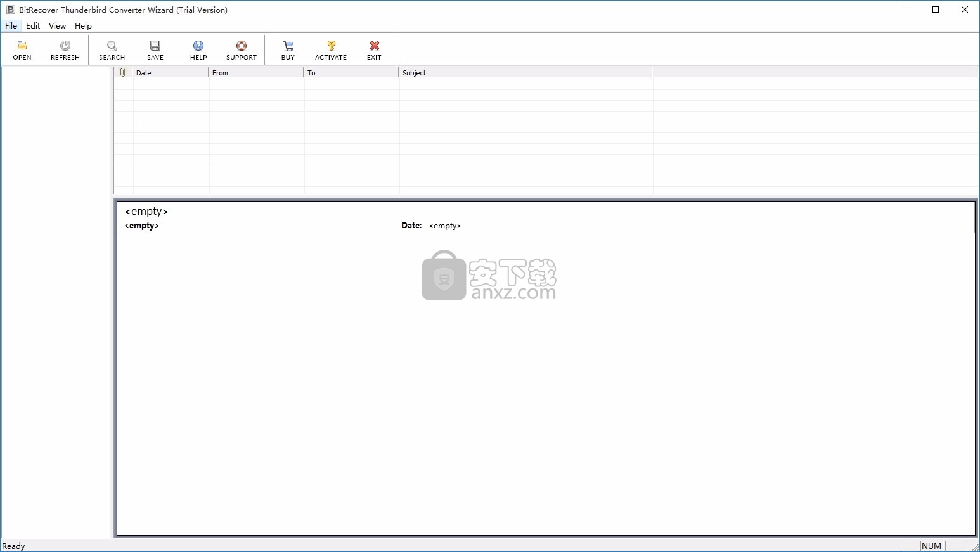Select the Search magnifier icon
Viewport: 980px width, 552px height.
[x=112, y=46]
